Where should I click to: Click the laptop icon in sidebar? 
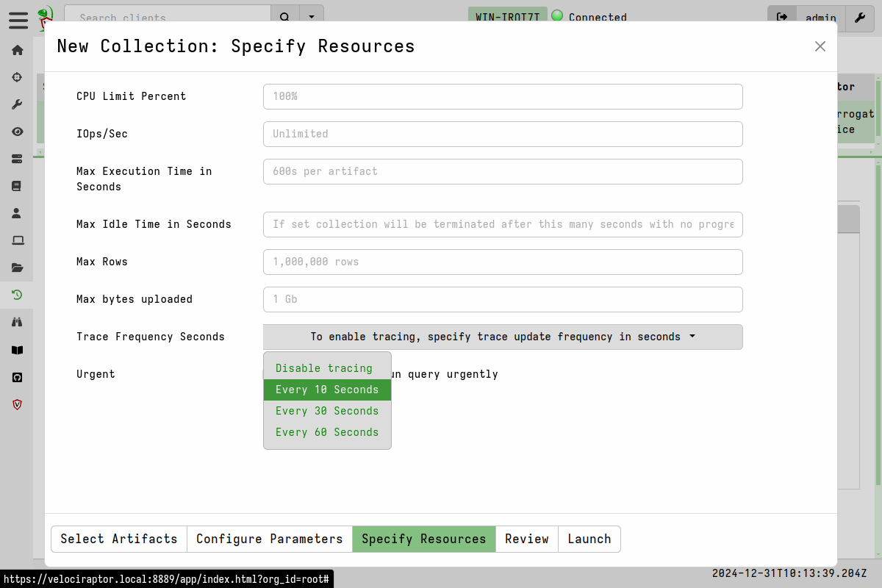17,240
